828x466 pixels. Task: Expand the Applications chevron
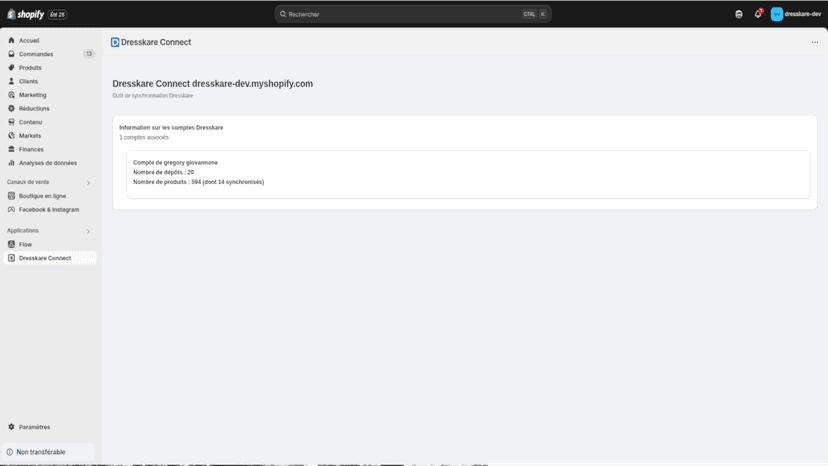[x=88, y=231]
